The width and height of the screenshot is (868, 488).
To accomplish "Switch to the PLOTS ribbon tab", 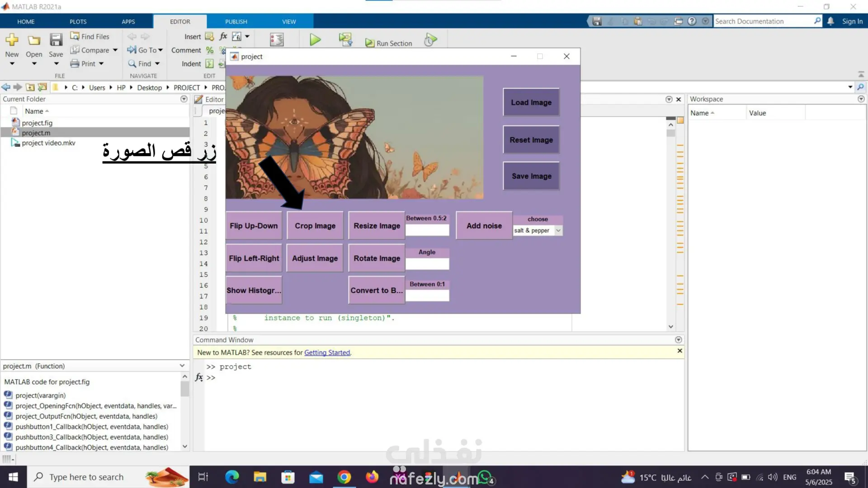I will pos(78,22).
